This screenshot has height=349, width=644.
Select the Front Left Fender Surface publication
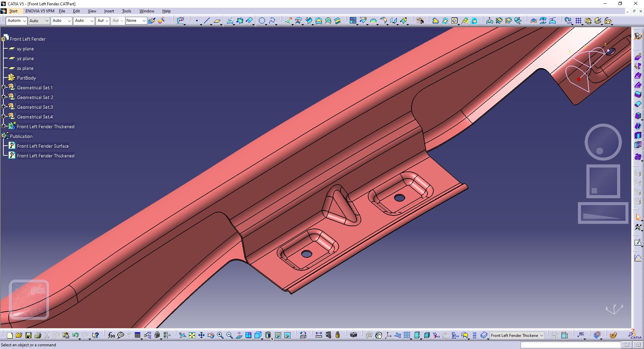point(43,146)
